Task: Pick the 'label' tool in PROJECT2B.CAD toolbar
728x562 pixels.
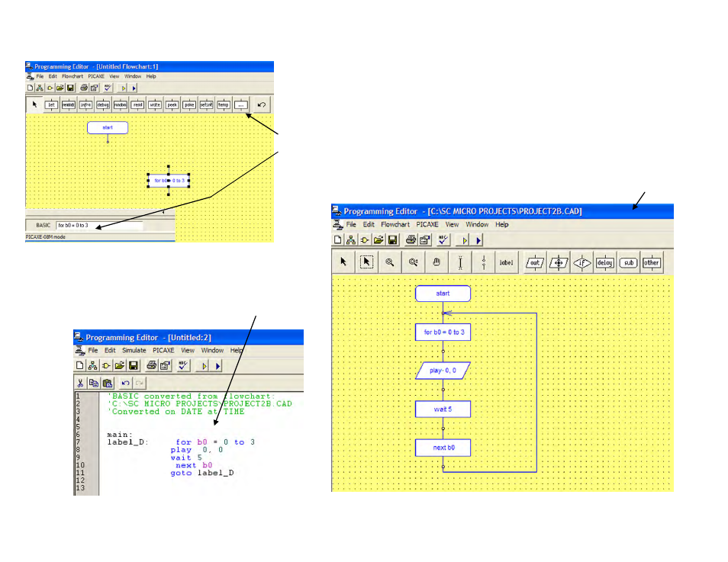Action: (x=506, y=262)
